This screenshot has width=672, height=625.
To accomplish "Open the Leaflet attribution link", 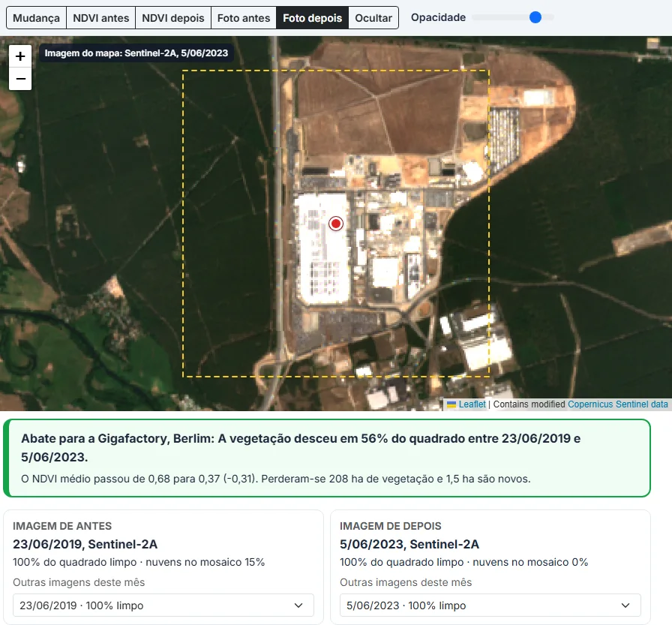I will click(x=472, y=404).
